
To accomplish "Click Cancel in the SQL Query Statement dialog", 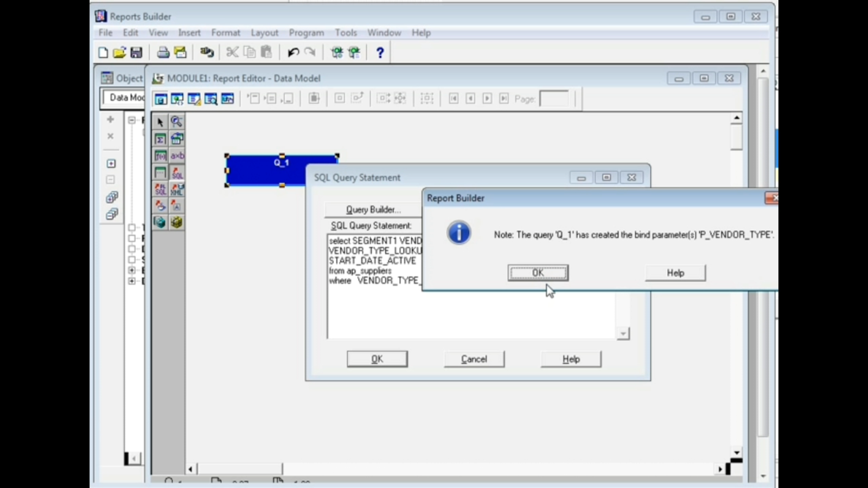I will [x=474, y=359].
